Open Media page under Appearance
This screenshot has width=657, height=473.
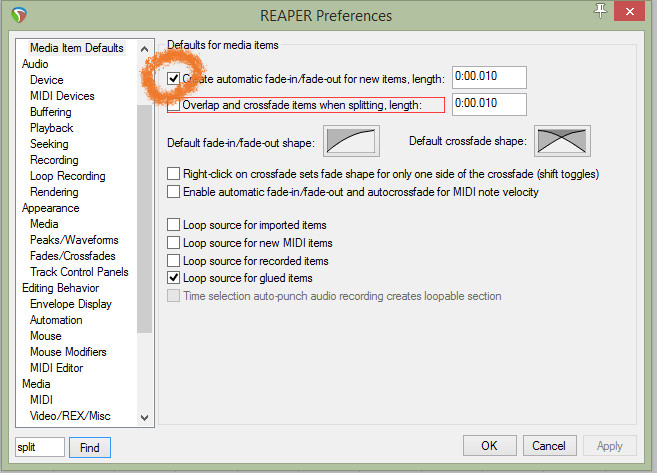click(x=44, y=224)
